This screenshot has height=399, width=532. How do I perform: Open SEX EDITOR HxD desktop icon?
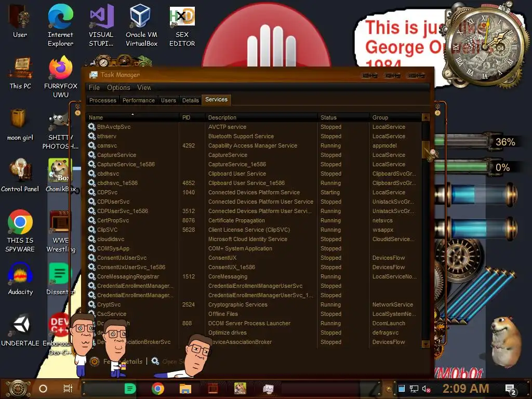(182, 25)
